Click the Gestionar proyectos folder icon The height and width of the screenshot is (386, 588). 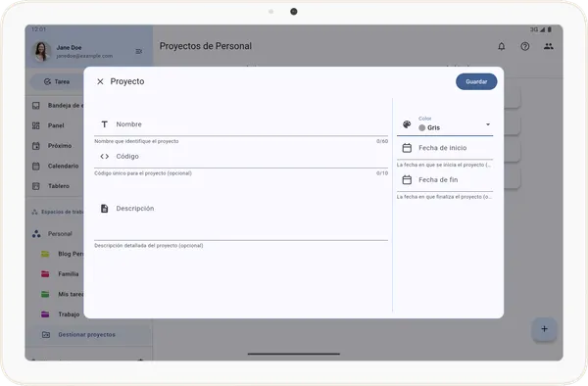(46, 335)
